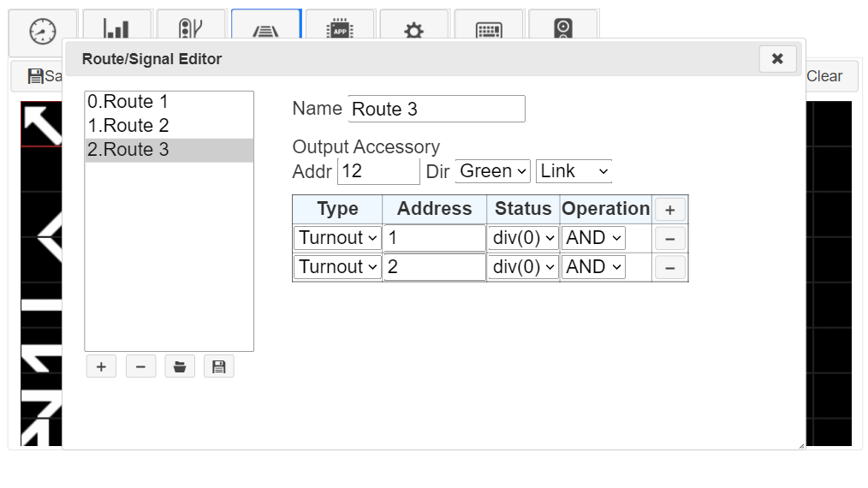Viewport: 868px width, 488px height.
Task: Select Route 1 in the list
Action: [169, 102]
